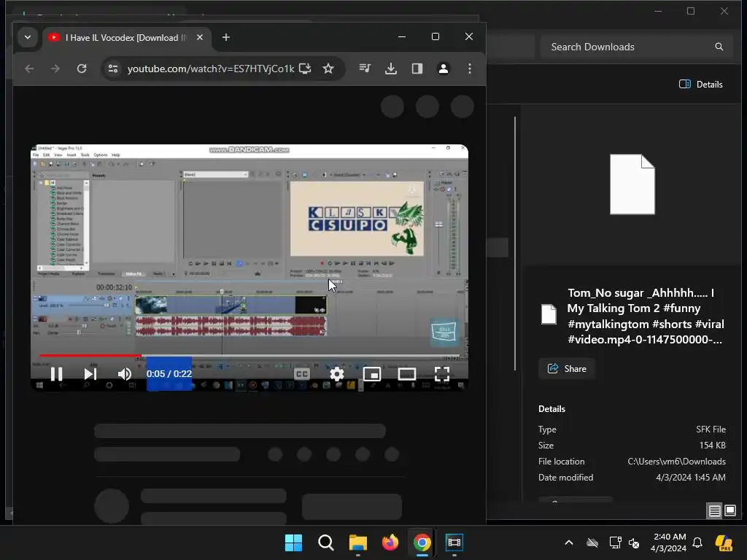Open Chrome profile menu
747x560 pixels.
[x=444, y=69]
